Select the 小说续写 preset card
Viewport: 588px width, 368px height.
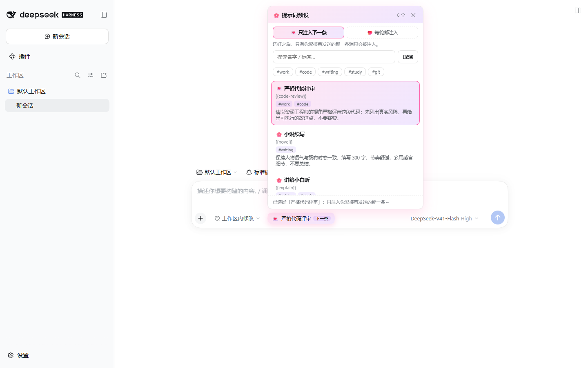point(345,149)
